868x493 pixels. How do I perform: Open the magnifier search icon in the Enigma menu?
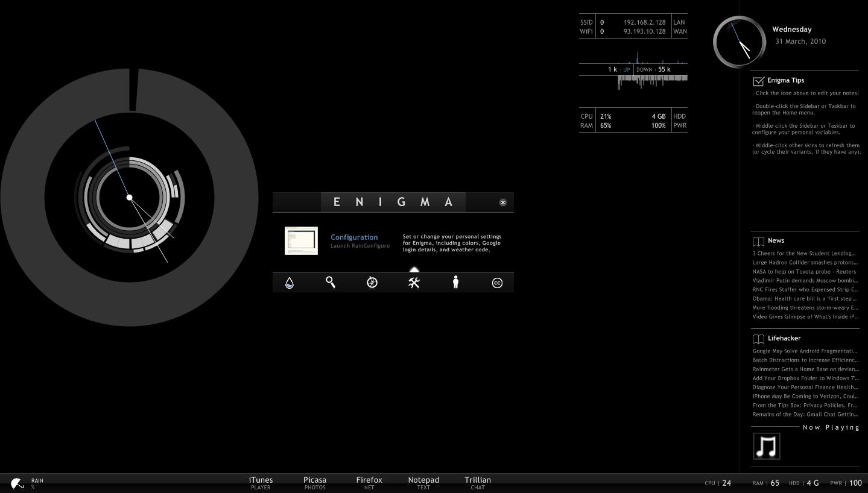[331, 282]
